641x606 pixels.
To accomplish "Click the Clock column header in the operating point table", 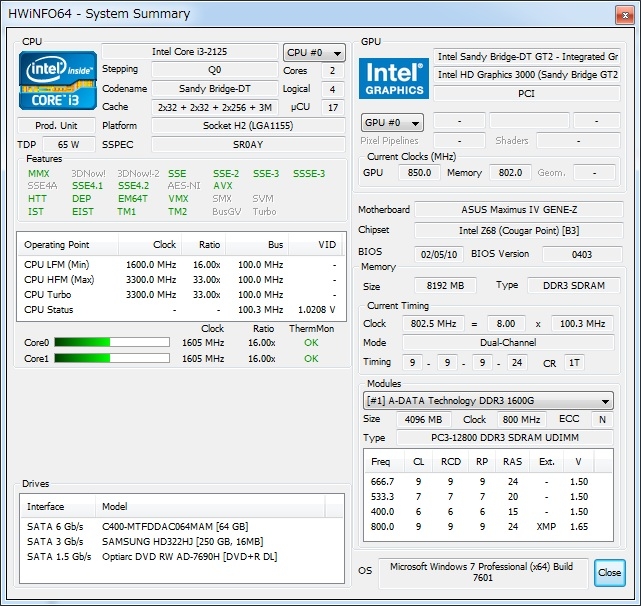I will click(150, 245).
